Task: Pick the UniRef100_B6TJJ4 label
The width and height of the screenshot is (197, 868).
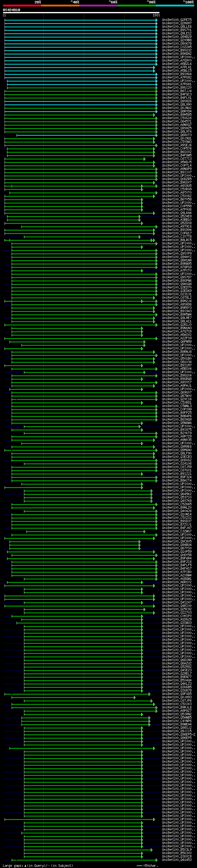Action: pyautogui.click(x=177, y=91)
